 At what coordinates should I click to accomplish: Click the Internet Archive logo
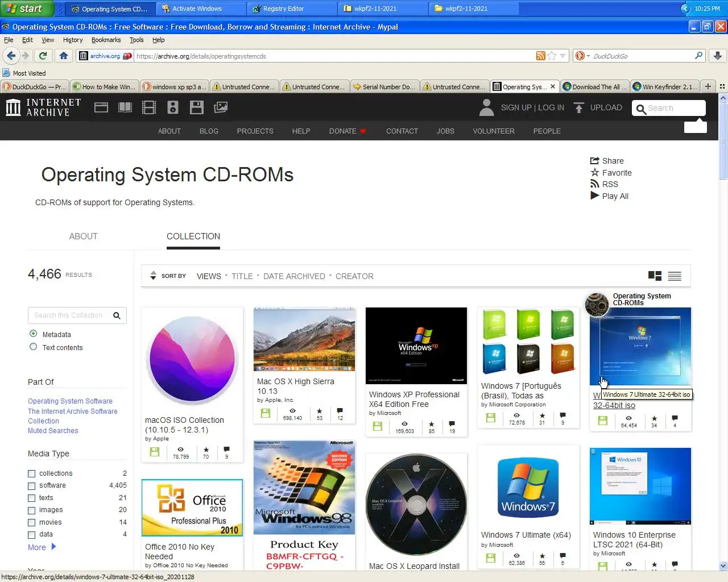click(x=43, y=107)
